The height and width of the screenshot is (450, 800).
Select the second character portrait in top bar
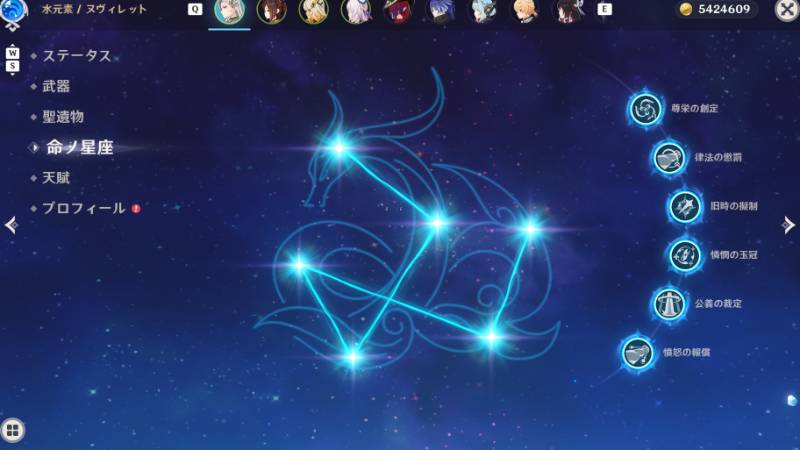271,11
